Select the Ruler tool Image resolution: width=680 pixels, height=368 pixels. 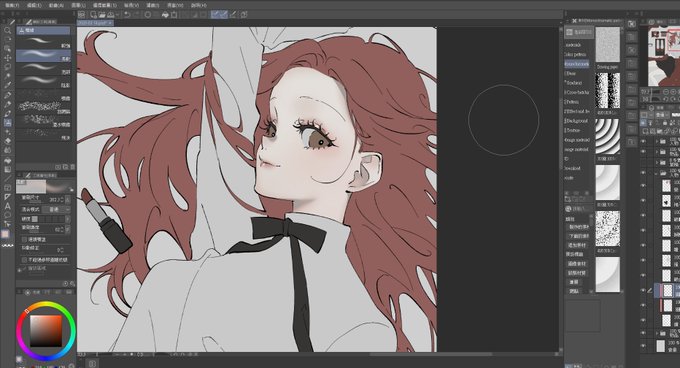click(x=7, y=197)
